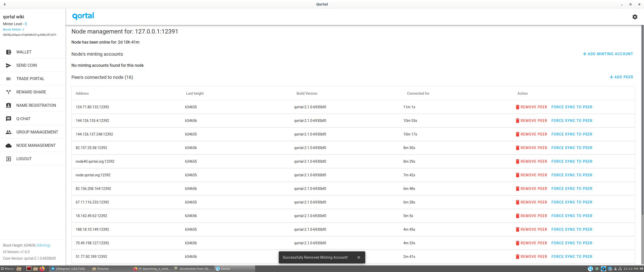Click the Node Management cloud icon
Screen dimensions: 644x272
pyautogui.click(x=9, y=146)
